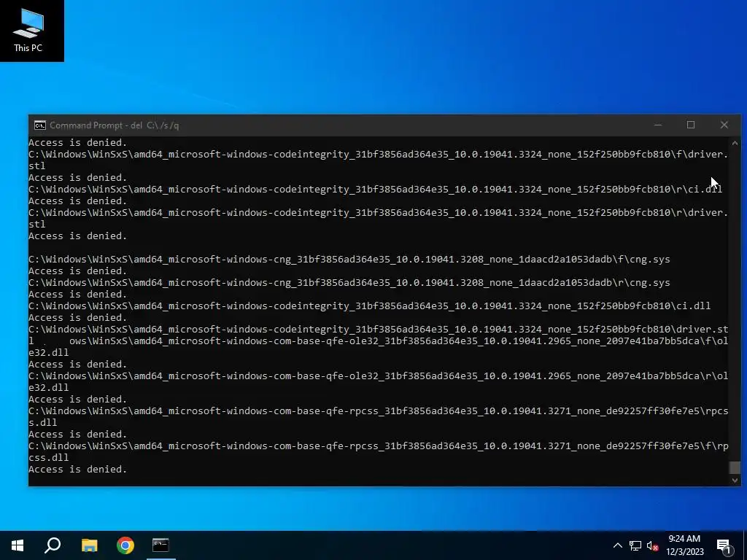
Task: Click the Show Desktop strip
Action: click(x=745, y=545)
